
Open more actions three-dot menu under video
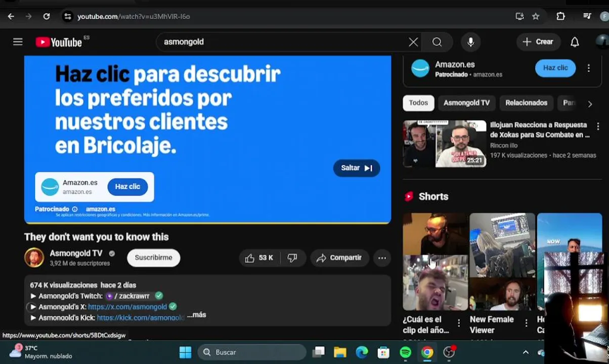382,258
